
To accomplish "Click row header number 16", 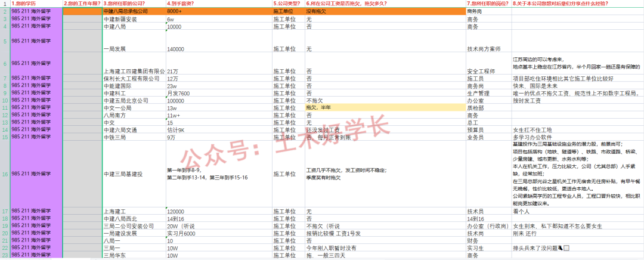I will click(5, 174).
